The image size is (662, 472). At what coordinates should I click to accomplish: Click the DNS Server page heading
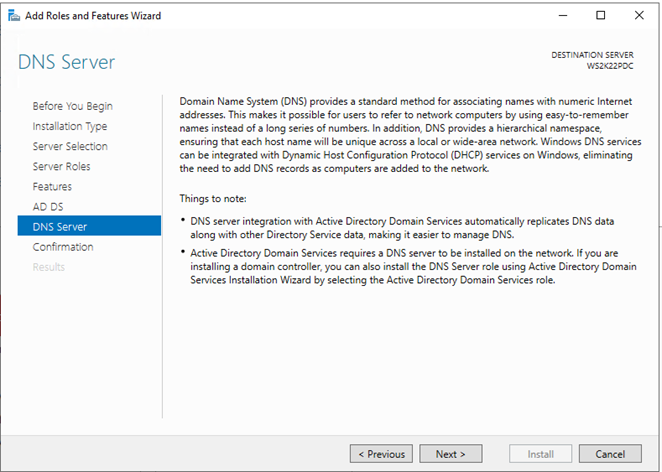point(66,62)
